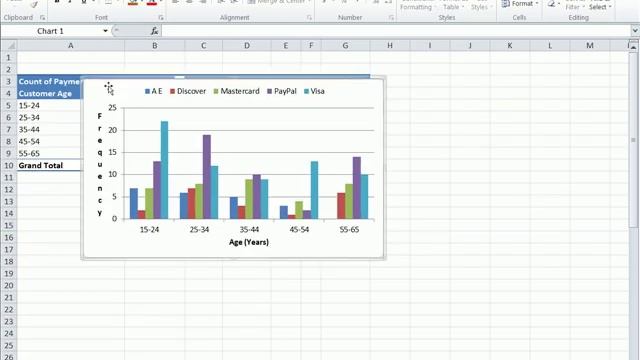Select the vertical Frequency axis title
Screen dimensions: 640x360
[100, 164]
